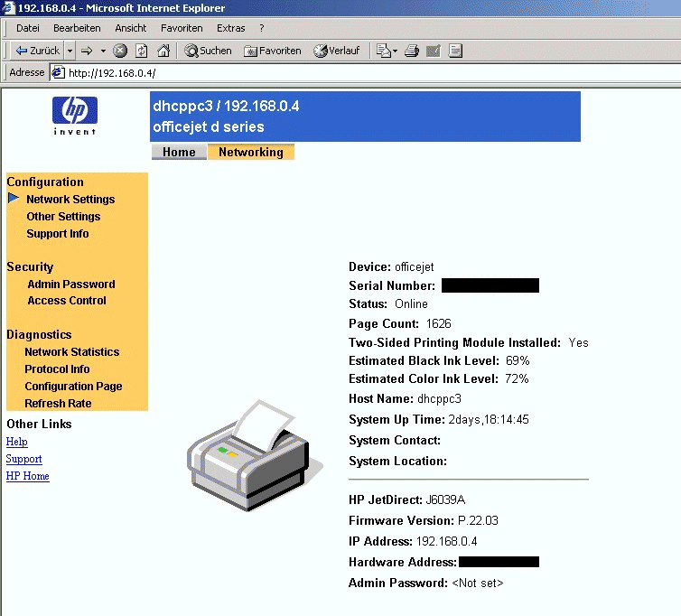Click the Refresh page icon
This screenshot has width=681, height=616.
point(142,51)
